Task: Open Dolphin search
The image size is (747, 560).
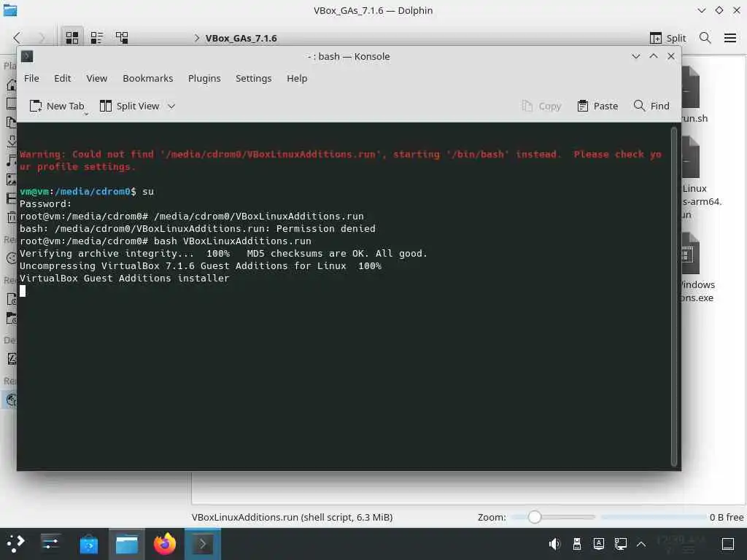Action: coord(705,38)
